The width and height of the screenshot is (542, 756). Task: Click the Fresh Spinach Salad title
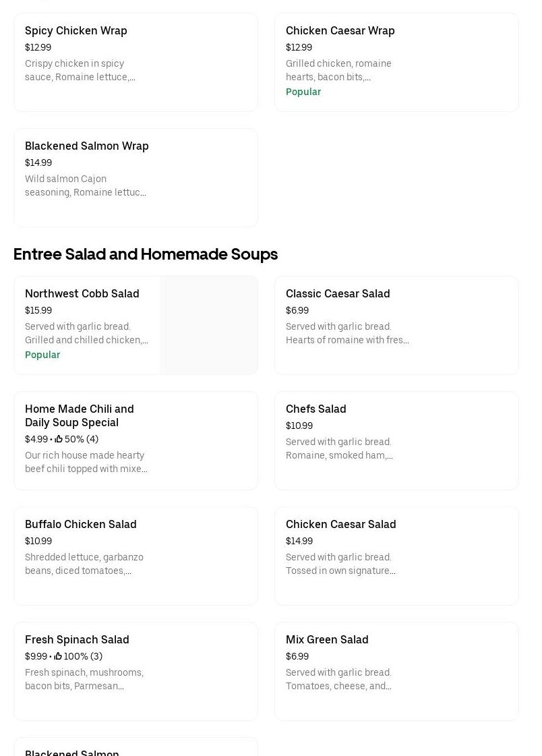click(x=77, y=639)
